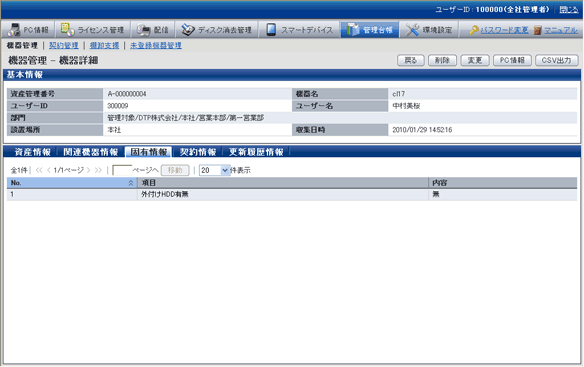Go to next page with > control

pos(88,170)
